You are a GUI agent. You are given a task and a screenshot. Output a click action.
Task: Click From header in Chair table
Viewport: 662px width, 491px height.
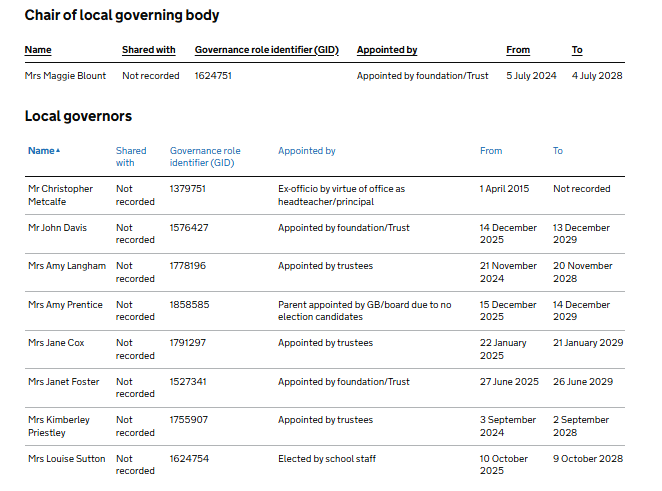pos(518,50)
